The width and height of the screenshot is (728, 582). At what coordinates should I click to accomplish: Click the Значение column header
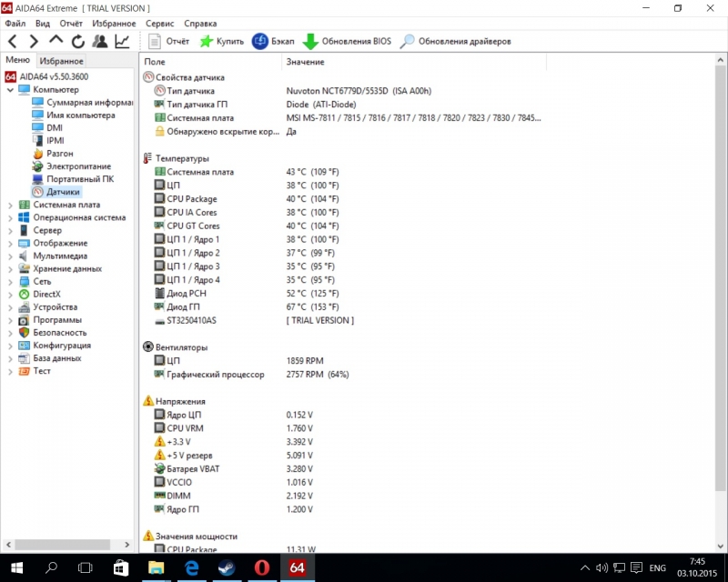[414, 62]
